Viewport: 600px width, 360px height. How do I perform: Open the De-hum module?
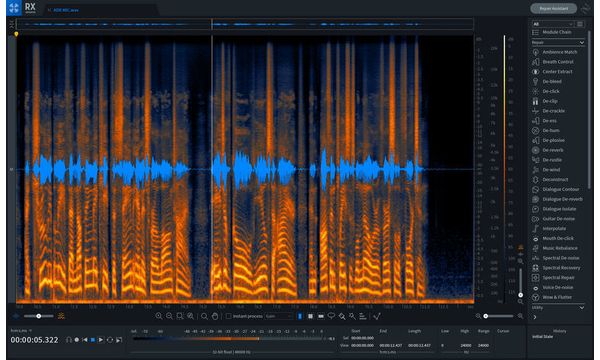click(x=546, y=131)
